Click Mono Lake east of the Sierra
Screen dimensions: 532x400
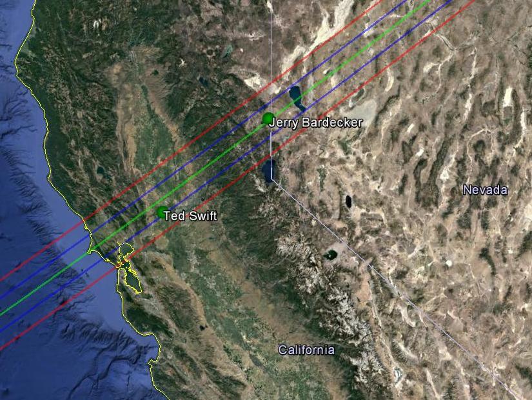tap(330, 254)
